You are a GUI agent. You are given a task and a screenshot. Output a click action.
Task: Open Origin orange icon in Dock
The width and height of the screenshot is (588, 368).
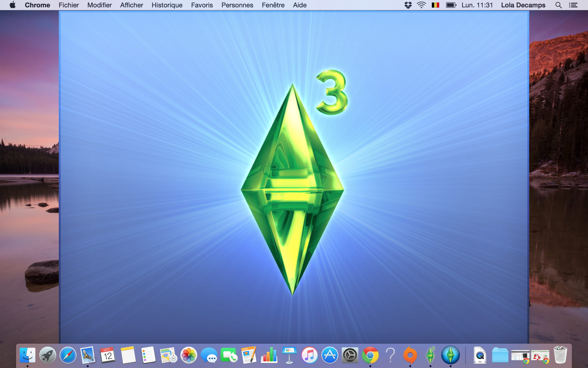pyautogui.click(x=410, y=355)
